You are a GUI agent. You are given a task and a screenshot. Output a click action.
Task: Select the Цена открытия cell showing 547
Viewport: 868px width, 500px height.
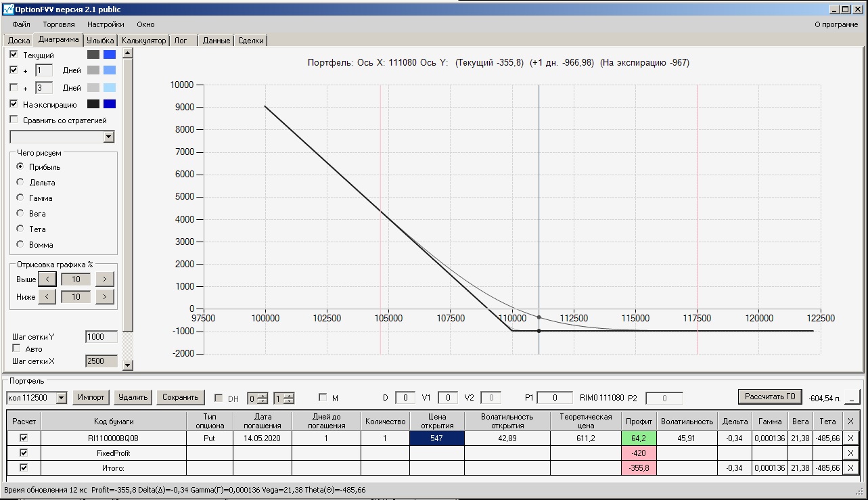(x=437, y=438)
